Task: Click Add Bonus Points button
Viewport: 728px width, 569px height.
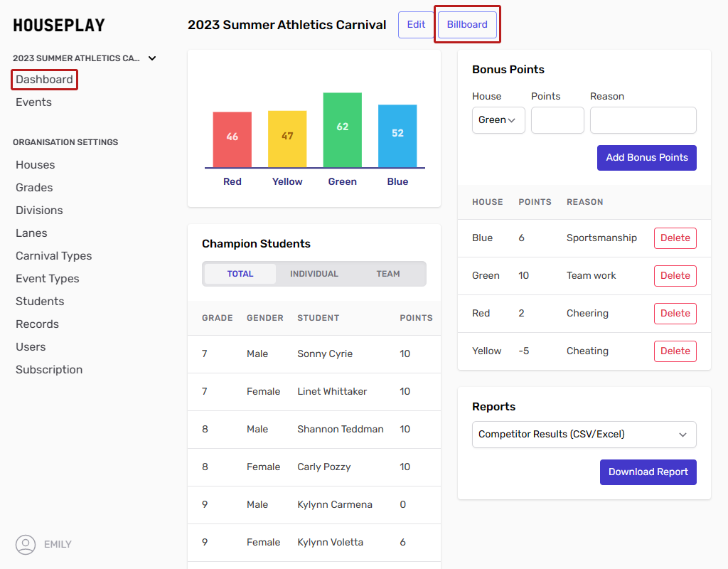Action: (646, 158)
